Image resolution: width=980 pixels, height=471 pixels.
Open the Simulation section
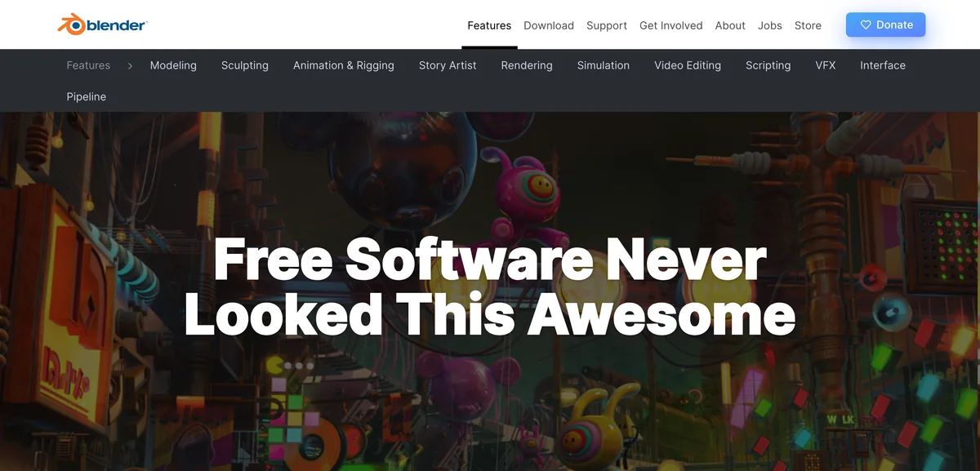click(x=604, y=65)
